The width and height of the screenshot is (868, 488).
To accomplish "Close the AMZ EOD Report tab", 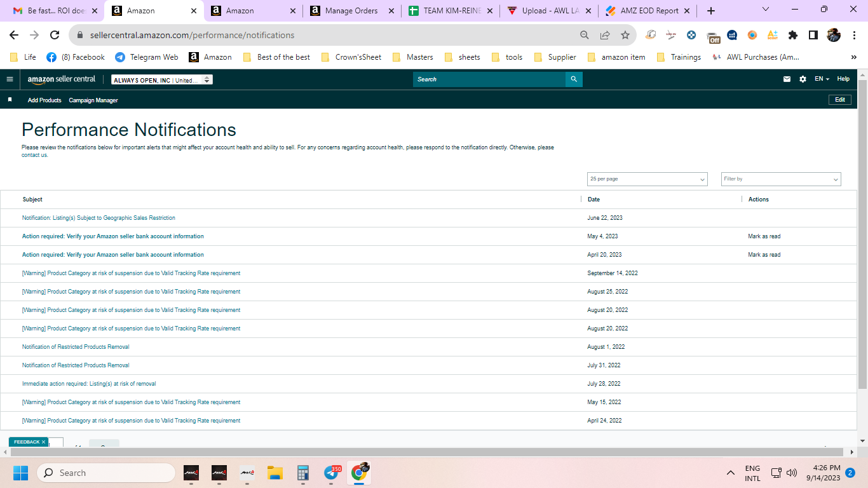I will [687, 11].
